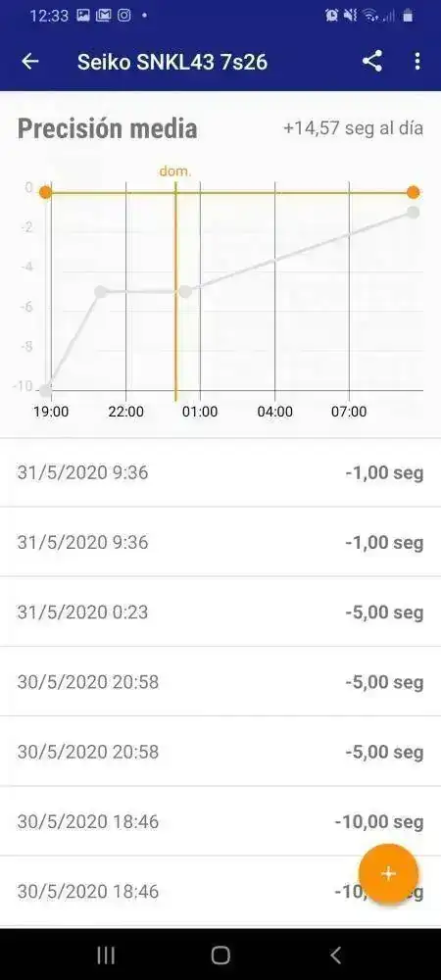Open first 30/5/2020 20:58 measurement entry
The width and height of the screenshot is (441, 980).
click(x=220, y=682)
